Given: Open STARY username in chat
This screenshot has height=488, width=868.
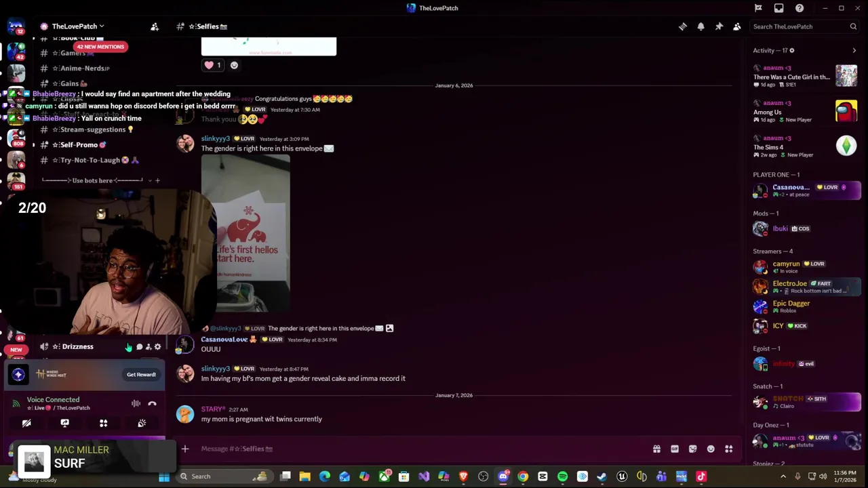Looking at the screenshot, I should (x=213, y=409).
